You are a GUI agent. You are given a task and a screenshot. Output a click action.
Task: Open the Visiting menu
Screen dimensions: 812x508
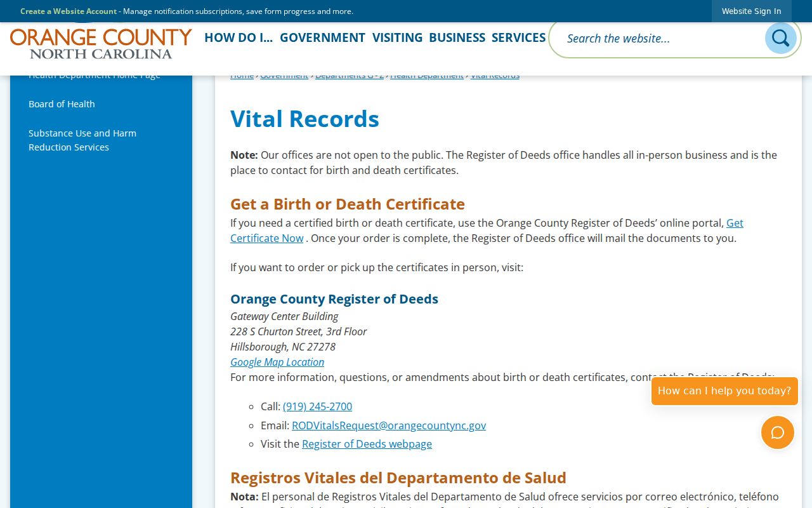(x=397, y=37)
